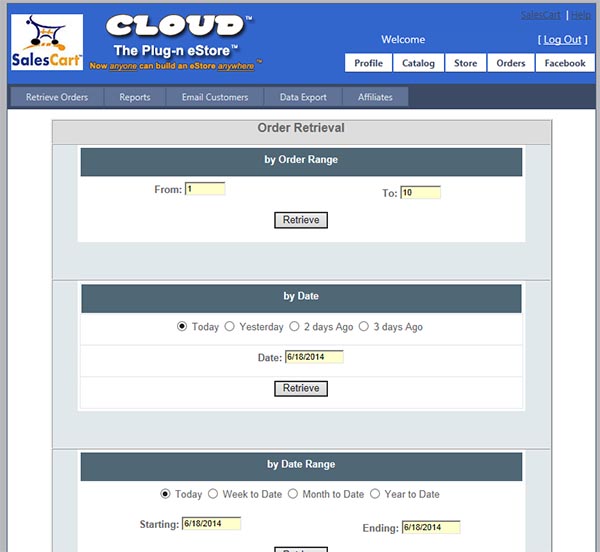Pick the 3 days Ago radio button

click(x=364, y=326)
